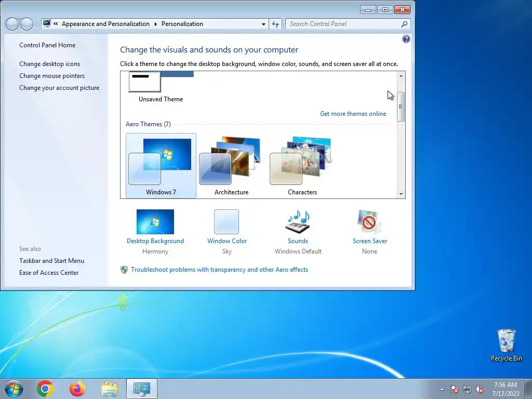The image size is (532, 399).
Task: Click the themes list scroll up arrow
Action: pos(401,76)
